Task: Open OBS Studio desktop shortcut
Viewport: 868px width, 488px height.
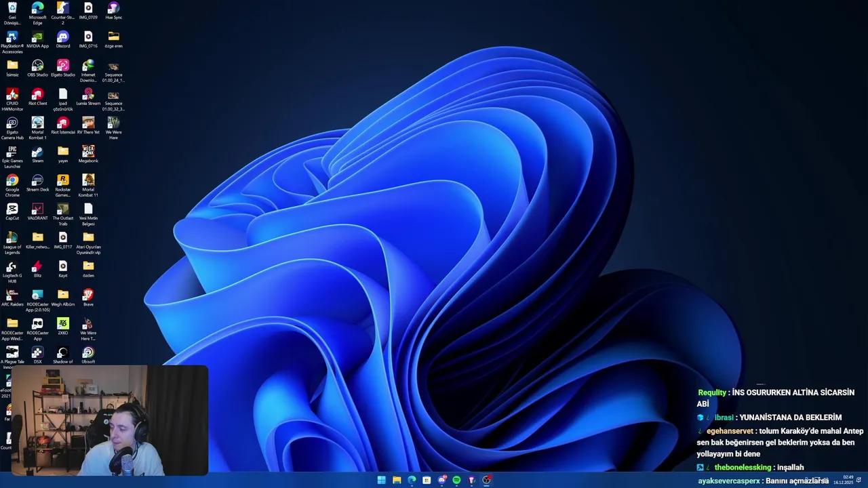Action: click(37, 66)
